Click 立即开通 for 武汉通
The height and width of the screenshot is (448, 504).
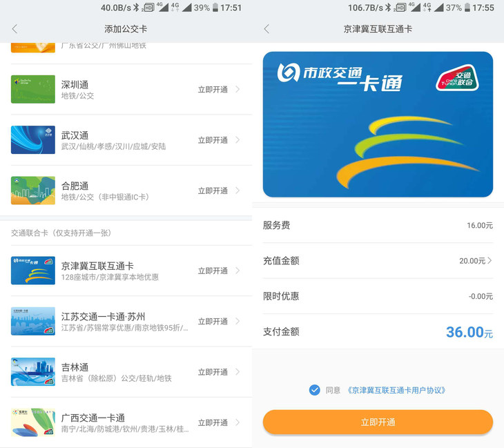point(213,140)
